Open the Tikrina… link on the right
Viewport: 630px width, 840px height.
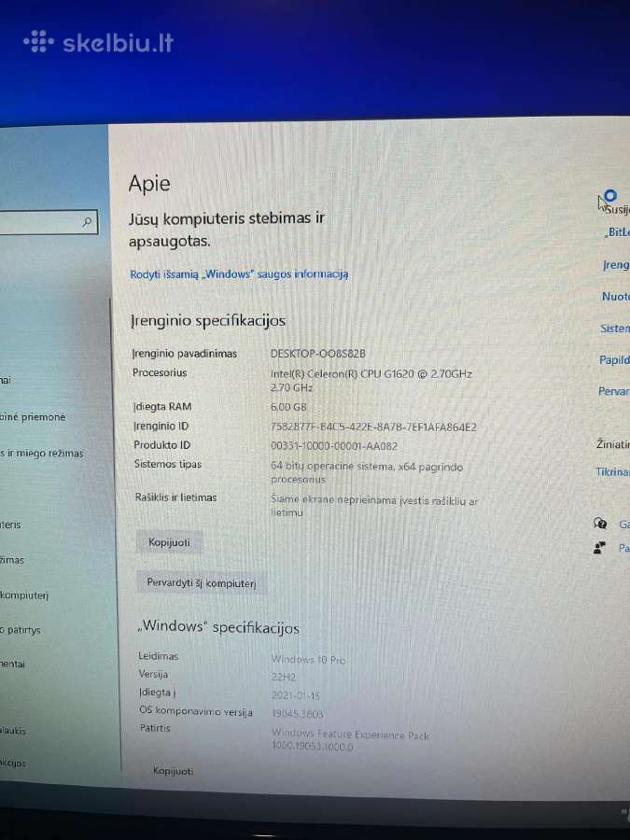pyautogui.click(x=612, y=472)
